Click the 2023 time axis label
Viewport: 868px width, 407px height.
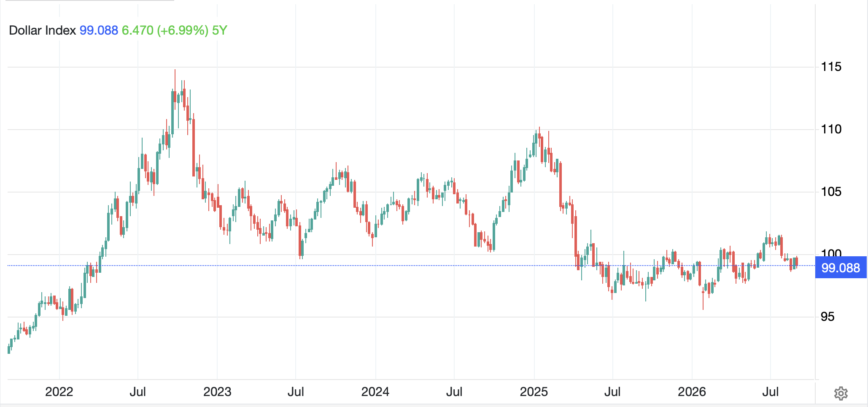[217, 392]
